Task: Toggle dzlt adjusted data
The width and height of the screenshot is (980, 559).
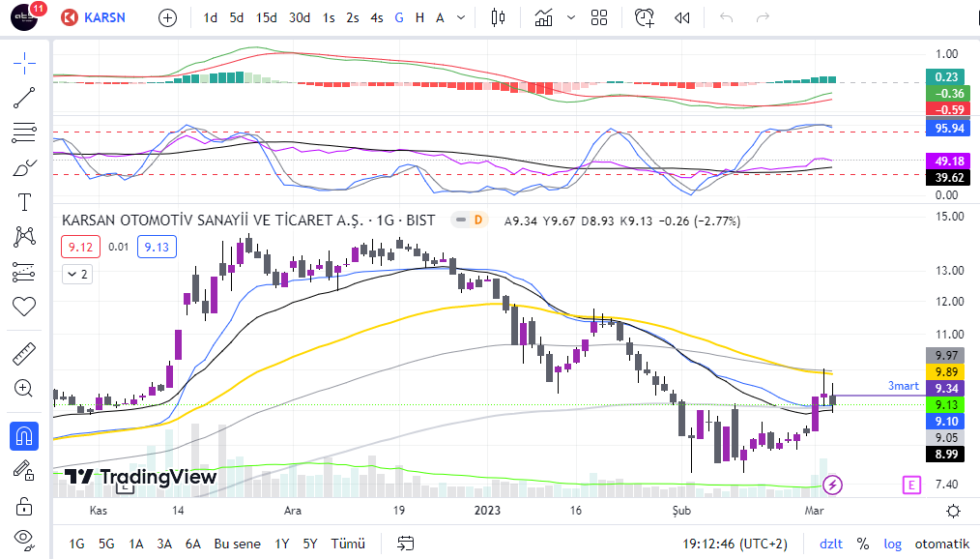Action: 830,544
